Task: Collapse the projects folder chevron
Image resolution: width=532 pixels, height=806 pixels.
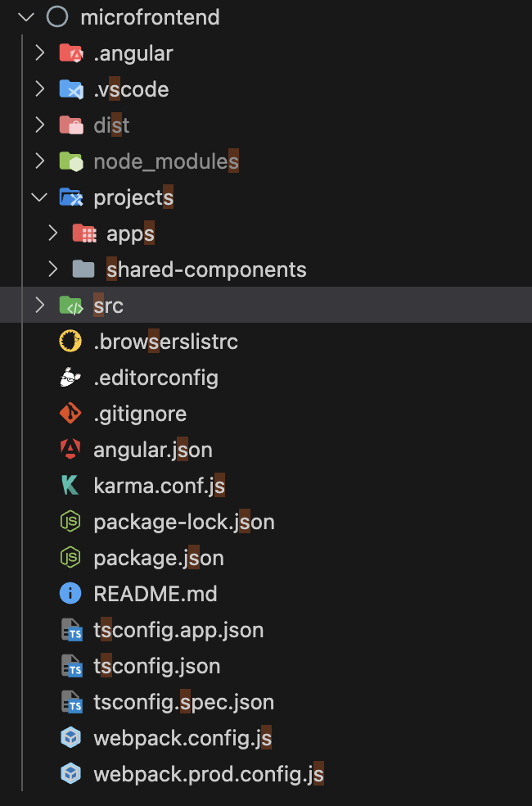Action: pyautogui.click(x=38, y=197)
